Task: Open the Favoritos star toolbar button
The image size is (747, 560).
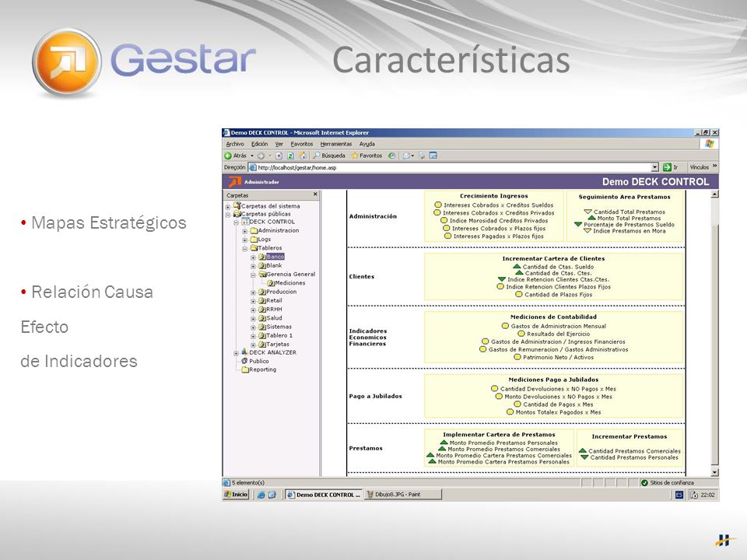Action: click(366, 156)
